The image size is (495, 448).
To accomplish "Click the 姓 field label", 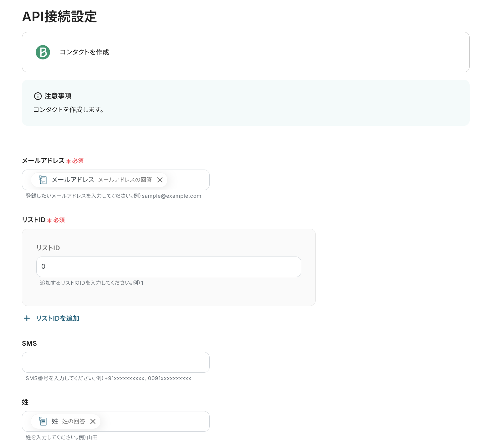I will [x=25, y=402].
